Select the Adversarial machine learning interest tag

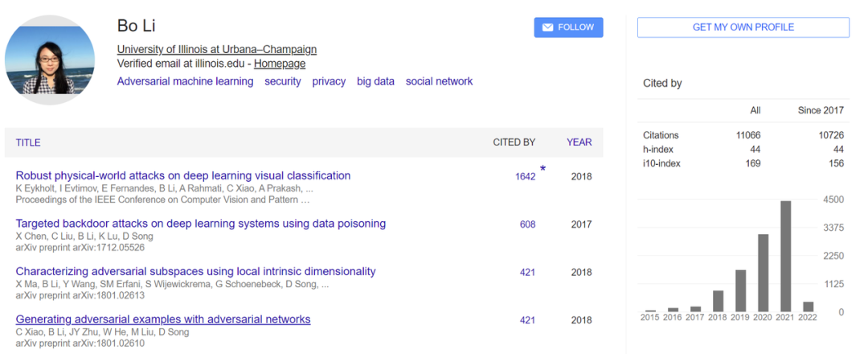coord(185,81)
